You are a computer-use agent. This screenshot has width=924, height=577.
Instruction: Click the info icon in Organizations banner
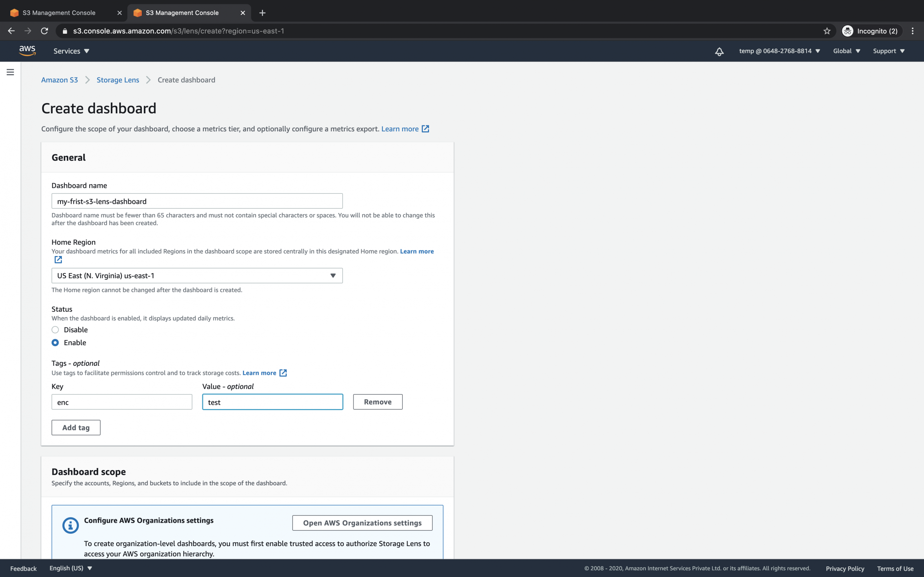coord(70,525)
